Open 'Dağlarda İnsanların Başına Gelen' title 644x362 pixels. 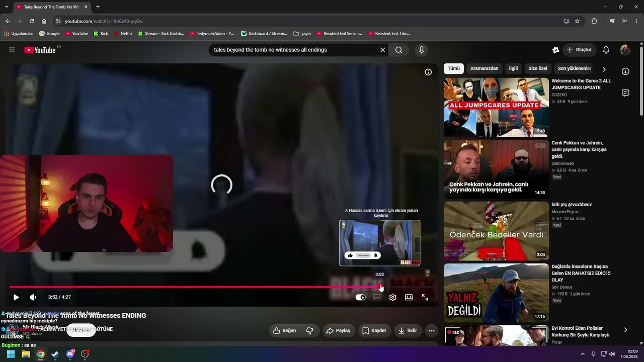pyautogui.click(x=581, y=273)
